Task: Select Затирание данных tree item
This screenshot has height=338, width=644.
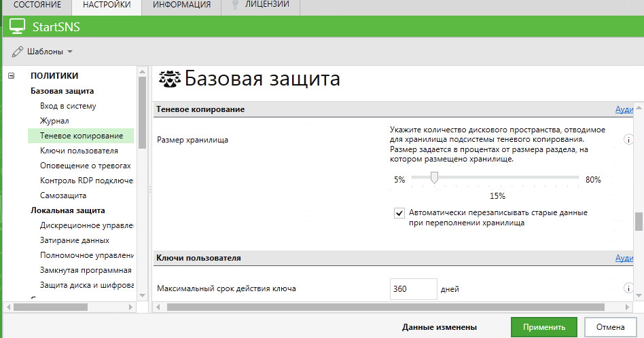Action: coord(74,240)
